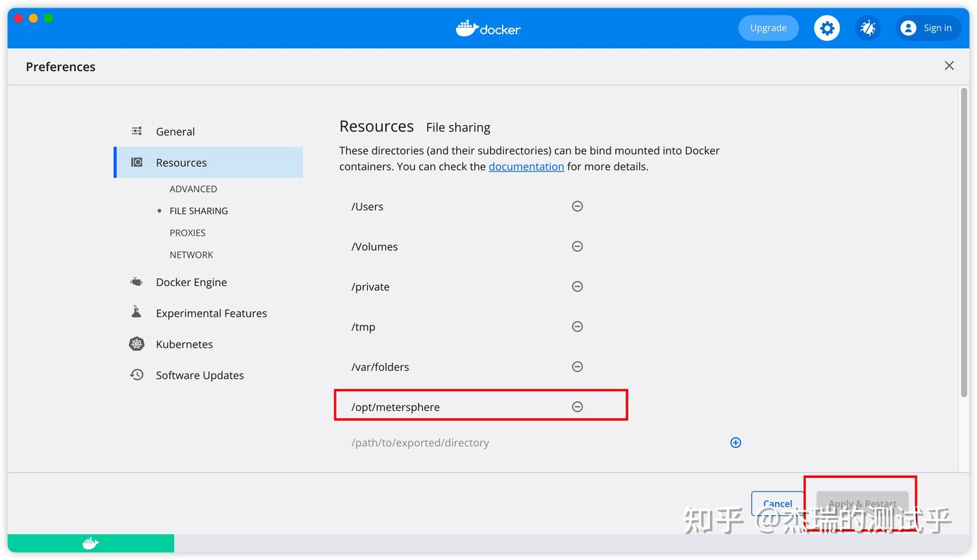Click the Kubernetes wheel icon
This screenshot has width=977, height=560.
coord(137,344)
